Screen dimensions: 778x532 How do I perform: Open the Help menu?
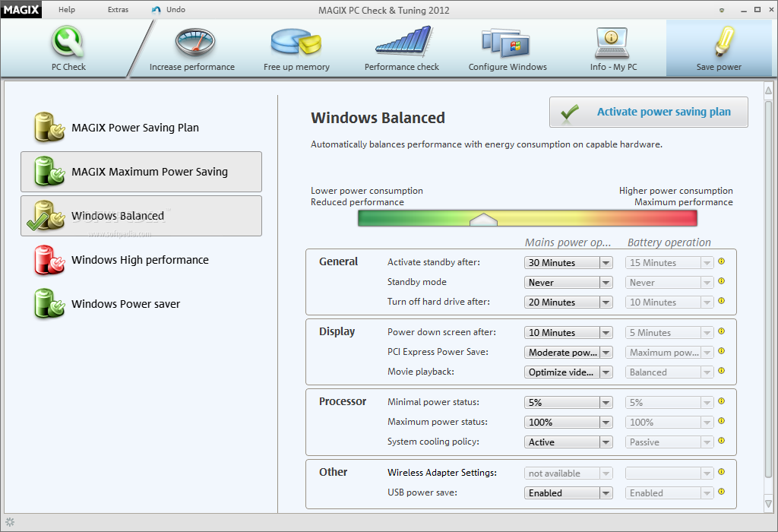(x=67, y=9)
